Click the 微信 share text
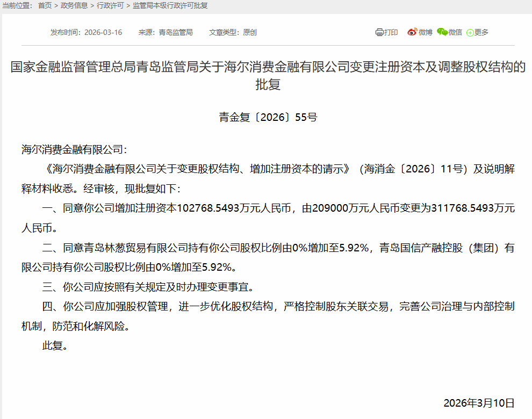 tap(455, 32)
